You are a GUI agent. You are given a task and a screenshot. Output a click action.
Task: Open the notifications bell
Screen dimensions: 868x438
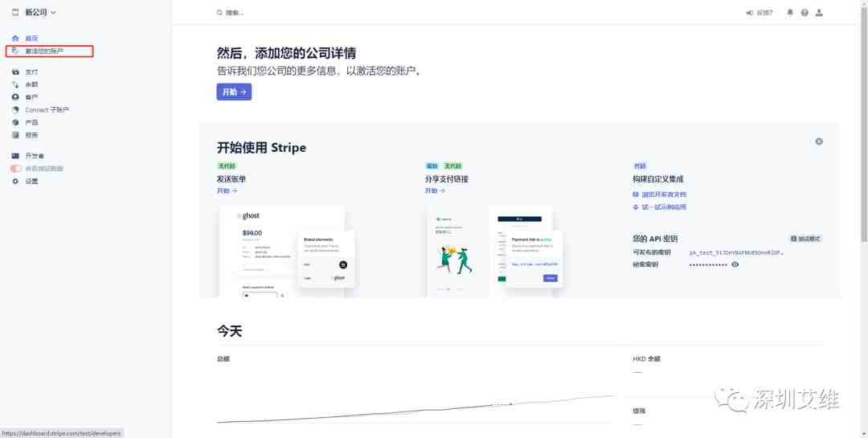tap(790, 13)
